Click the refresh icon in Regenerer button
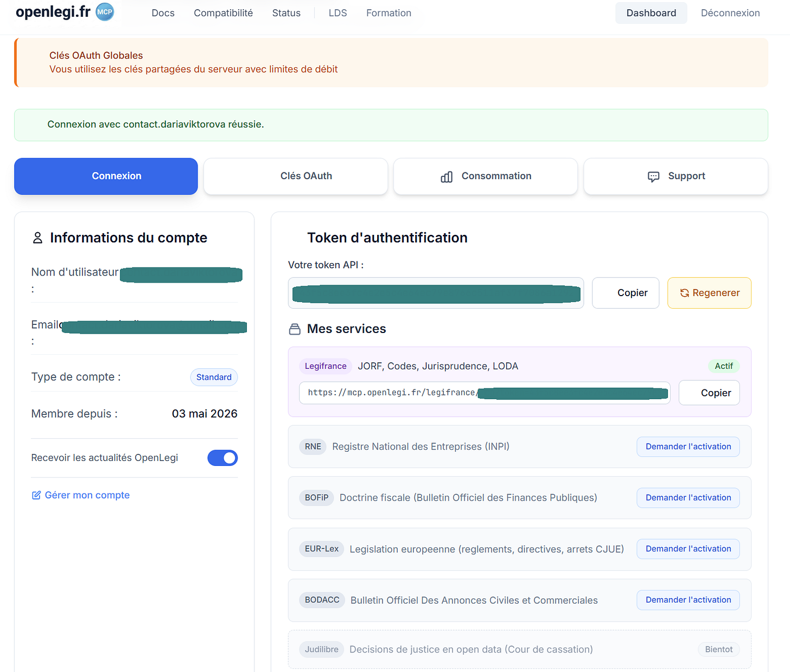This screenshot has height=672, width=790. click(685, 293)
